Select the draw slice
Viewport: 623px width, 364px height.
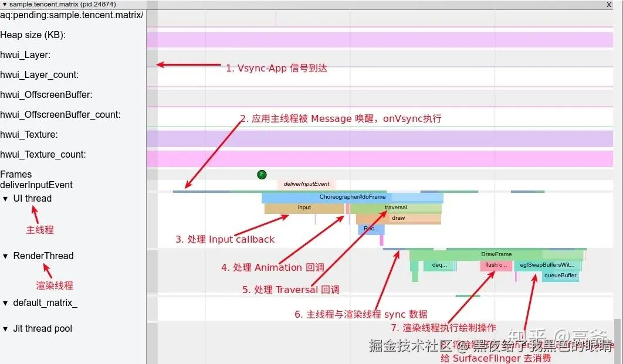pos(398,218)
